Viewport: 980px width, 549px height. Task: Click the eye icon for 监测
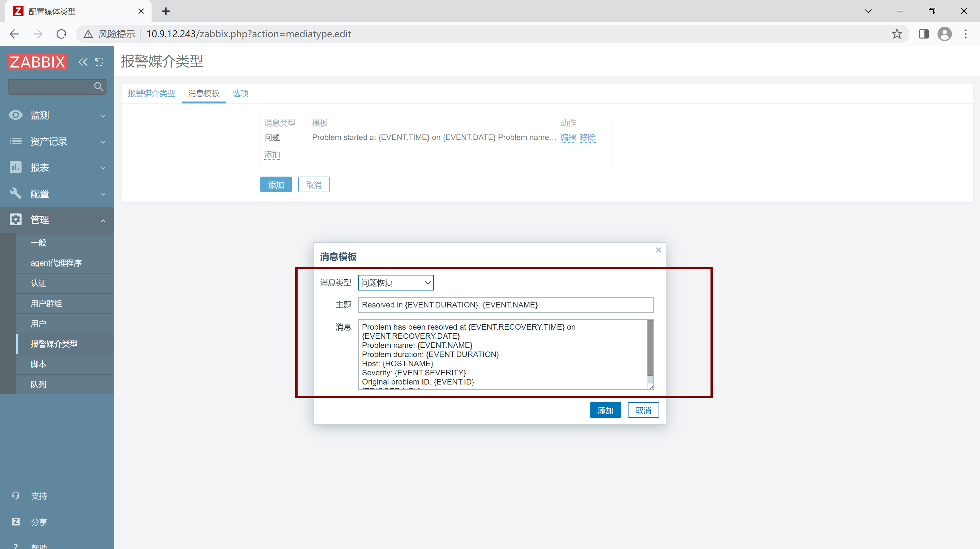tap(16, 115)
